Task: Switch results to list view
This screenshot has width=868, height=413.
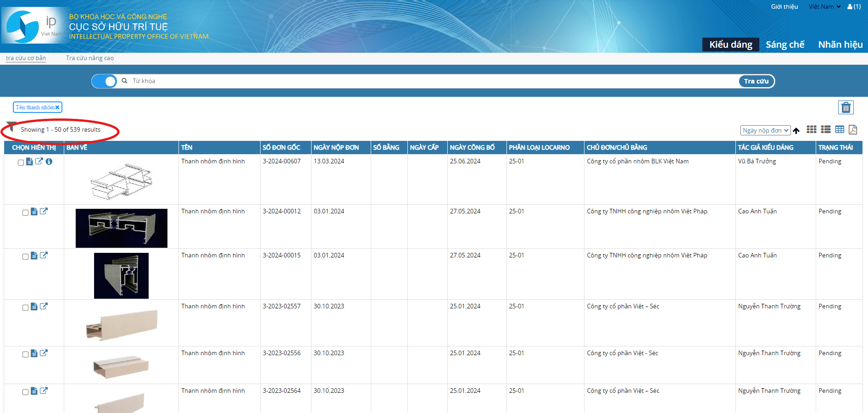Action: (825, 130)
